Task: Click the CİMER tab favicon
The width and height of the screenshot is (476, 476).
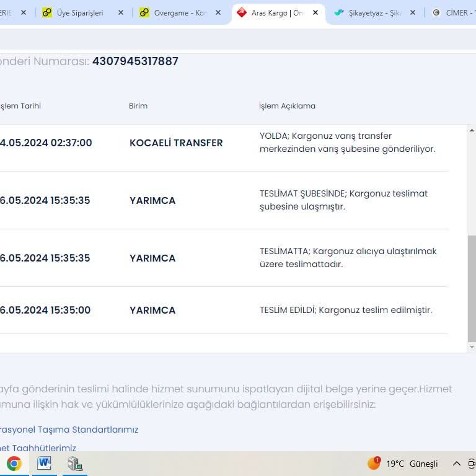Action: 436,13
